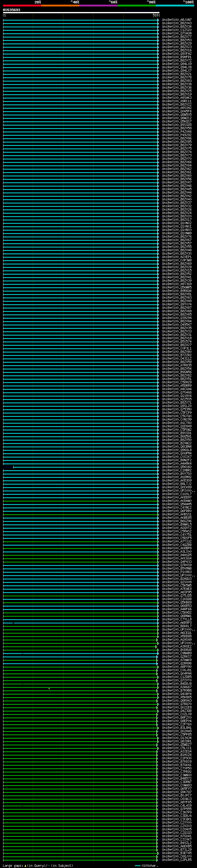Select the label UniRef100_A4AMK4
The image size is (197, 868).
coord(177,464)
